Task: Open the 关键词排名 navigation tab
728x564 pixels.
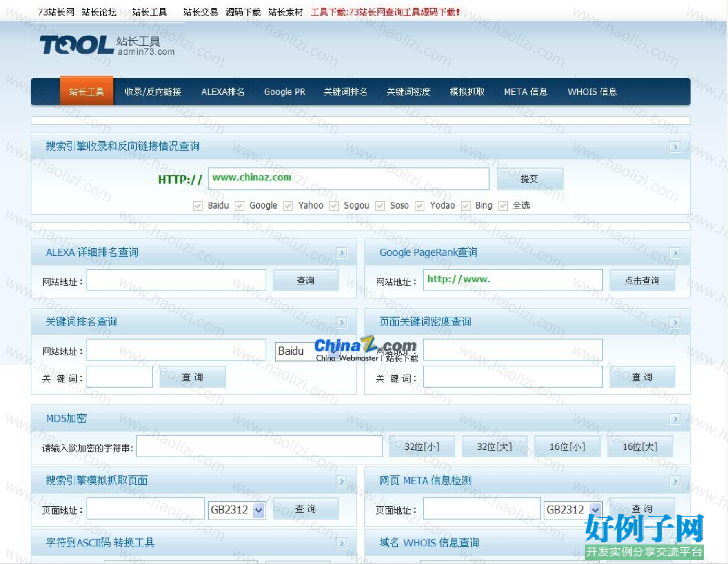Action: coord(346,92)
